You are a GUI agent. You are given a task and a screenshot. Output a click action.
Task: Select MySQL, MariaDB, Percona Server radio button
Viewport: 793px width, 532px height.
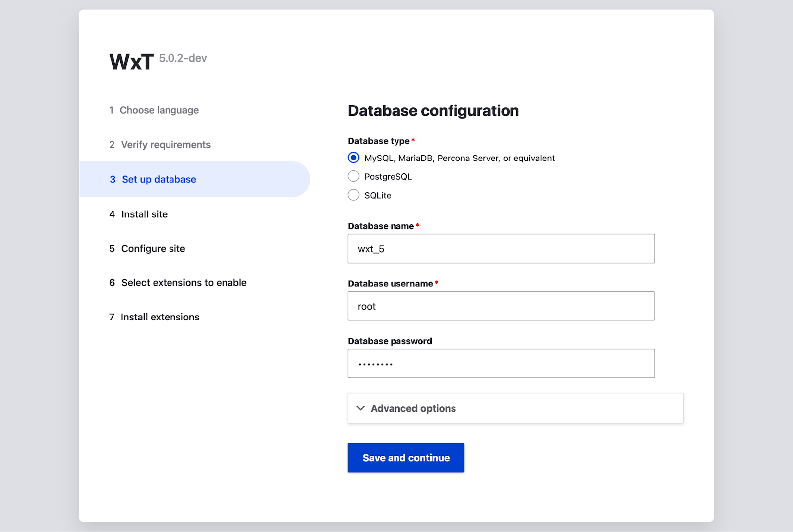(353, 158)
